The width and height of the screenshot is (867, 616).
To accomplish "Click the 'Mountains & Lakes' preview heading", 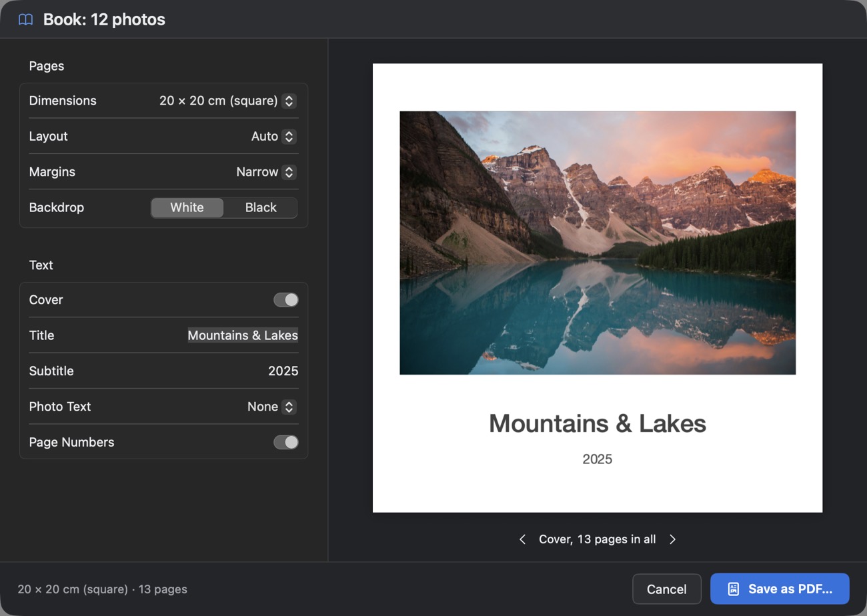I will coord(598,423).
